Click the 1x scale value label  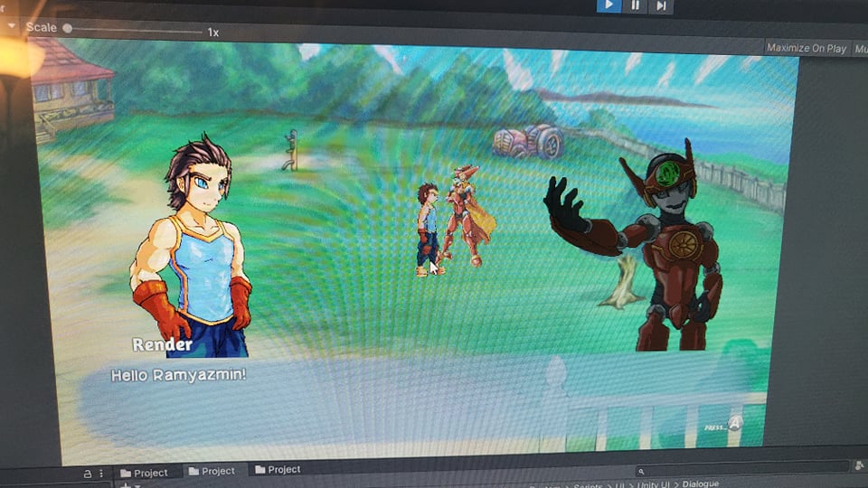click(x=213, y=33)
